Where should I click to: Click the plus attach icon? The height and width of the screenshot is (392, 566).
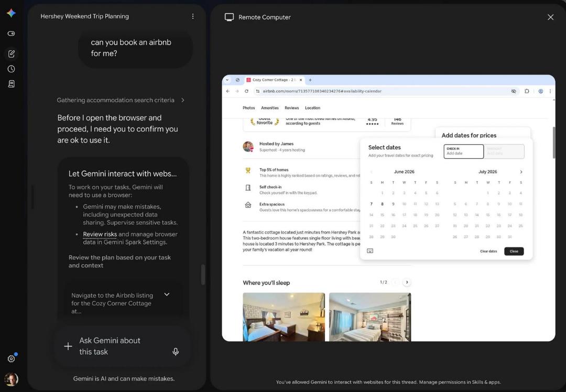(x=68, y=346)
